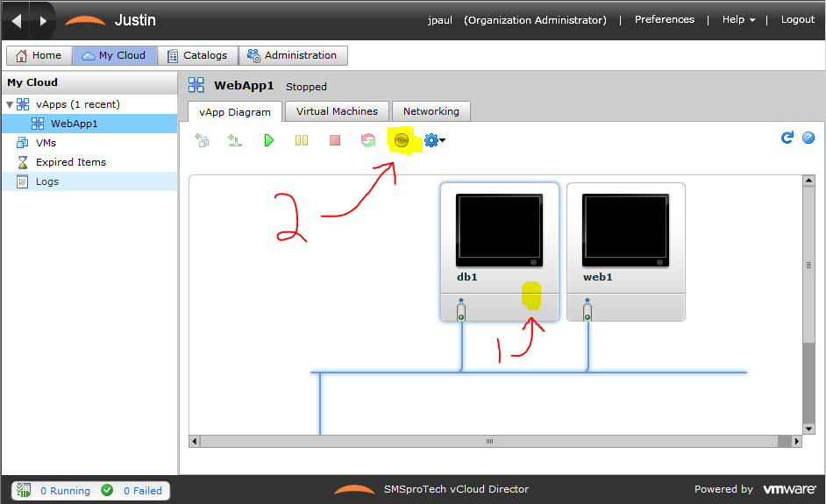Click the Logout link
This screenshot has width=826, height=504.
pyautogui.click(x=798, y=19)
